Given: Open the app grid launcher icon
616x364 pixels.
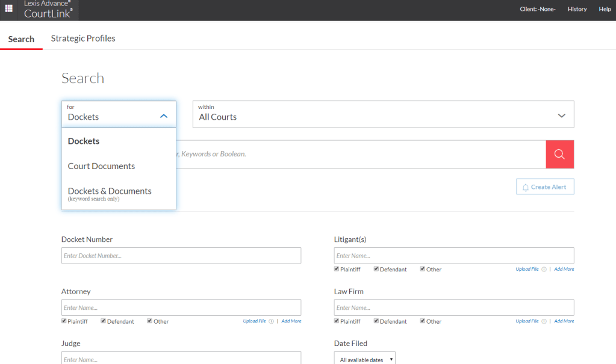Looking at the screenshot, I should 9,8.
